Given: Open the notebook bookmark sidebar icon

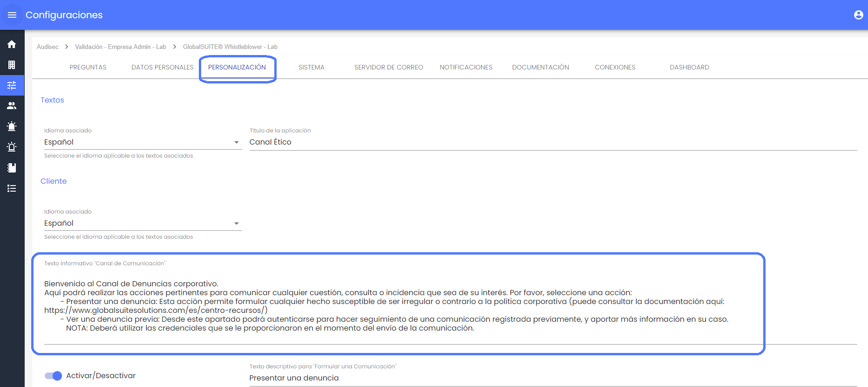Looking at the screenshot, I should point(12,168).
